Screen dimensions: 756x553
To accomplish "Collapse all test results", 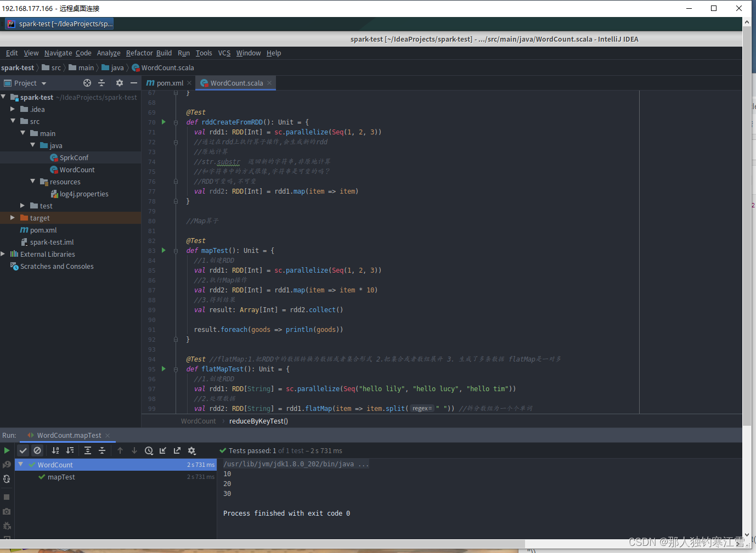I will tap(102, 450).
